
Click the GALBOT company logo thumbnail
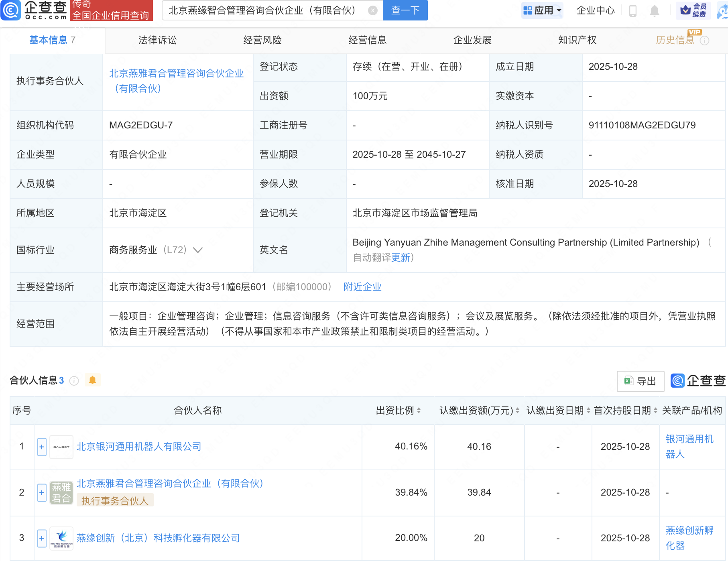click(61, 447)
